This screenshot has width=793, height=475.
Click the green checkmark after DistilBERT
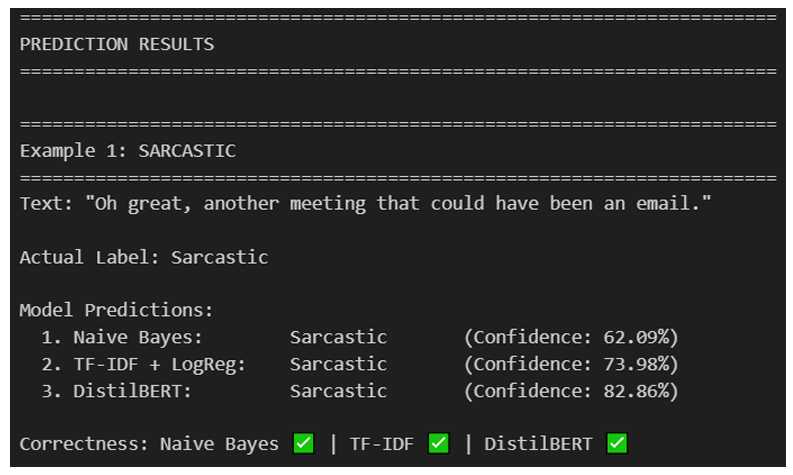616,443
